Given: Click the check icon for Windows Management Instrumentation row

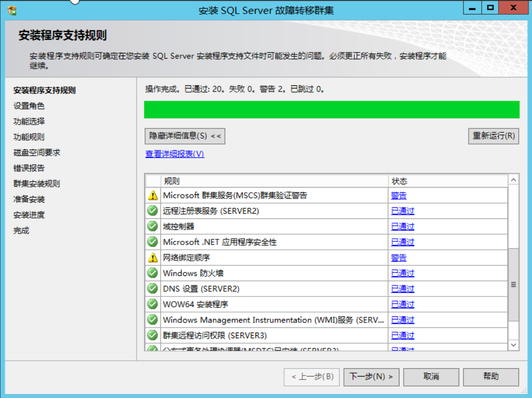Looking at the screenshot, I should pos(153,320).
